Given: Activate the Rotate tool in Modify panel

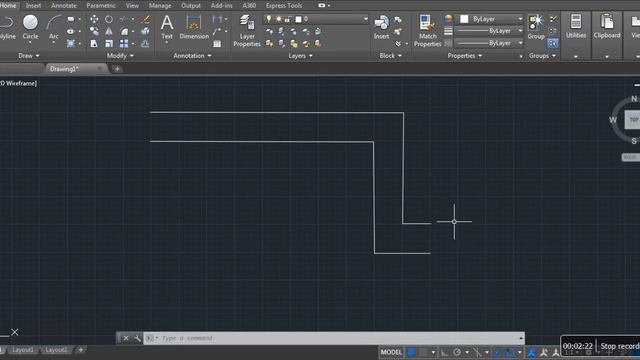Looking at the screenshot, I should point(109,19).
